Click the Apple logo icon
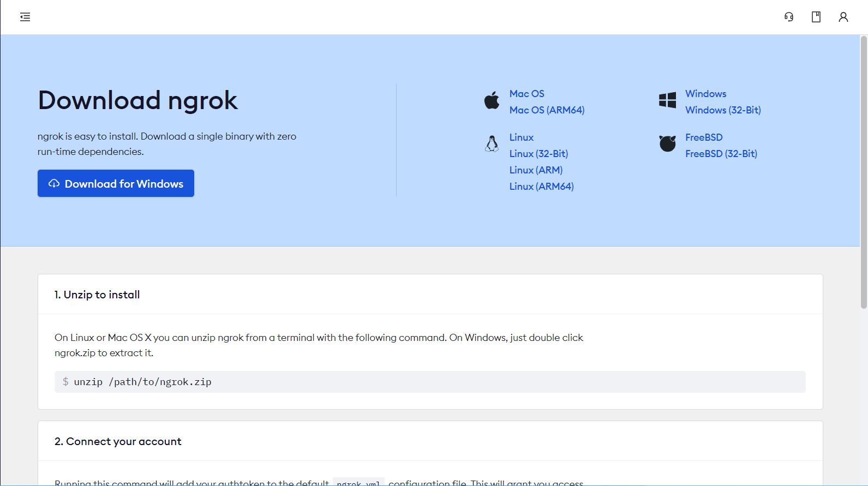 (x=492, y=100)
